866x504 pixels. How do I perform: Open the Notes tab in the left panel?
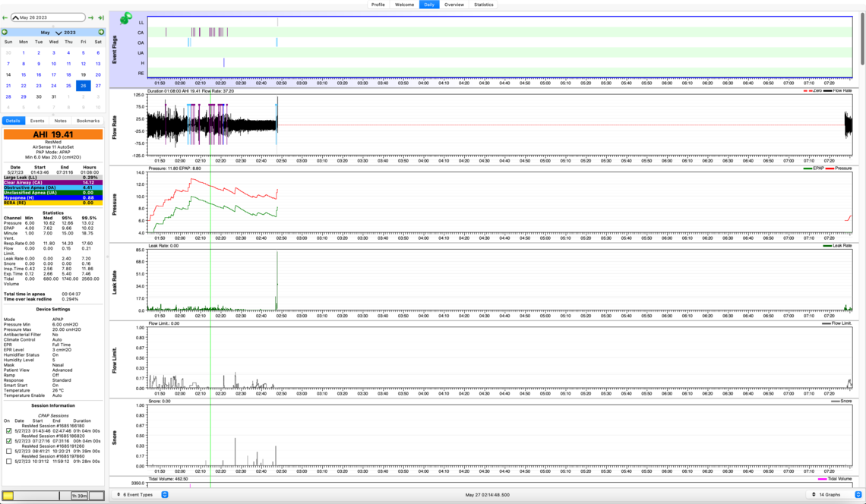[60, 121]
